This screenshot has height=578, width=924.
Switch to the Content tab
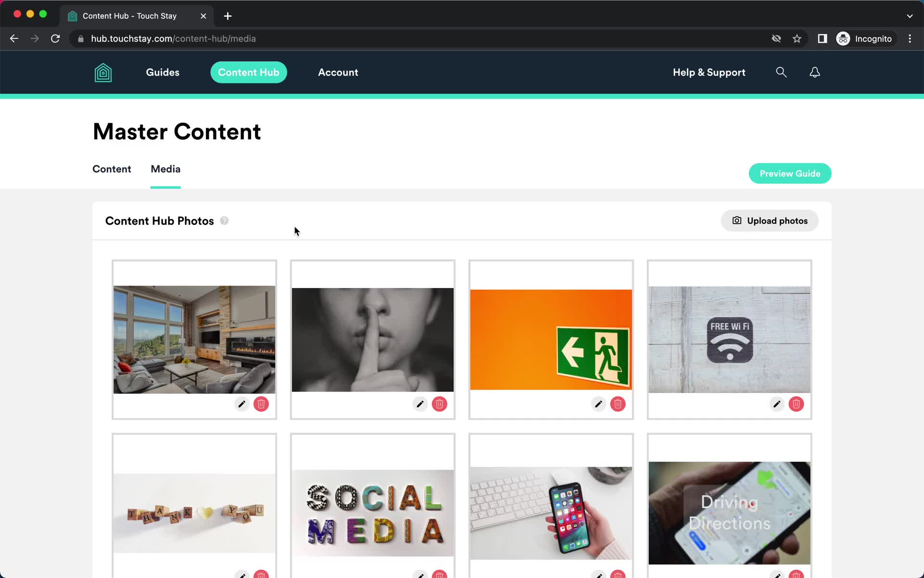[x=111, y=169]
